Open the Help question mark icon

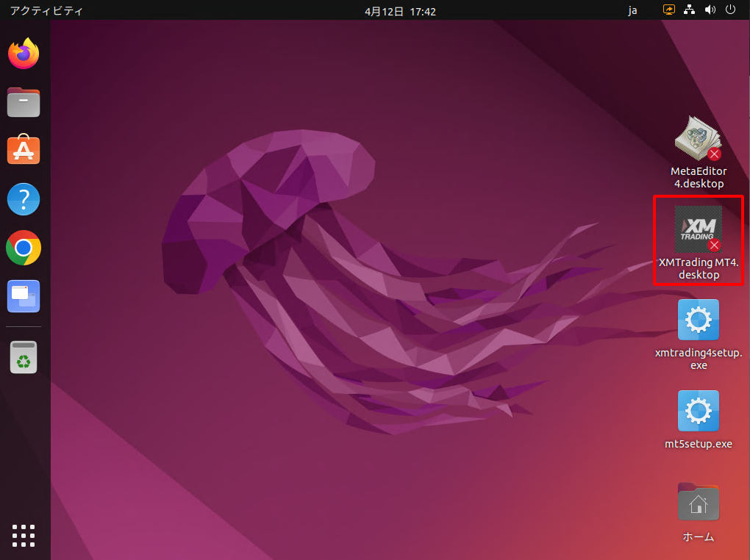tap(24, 199)
